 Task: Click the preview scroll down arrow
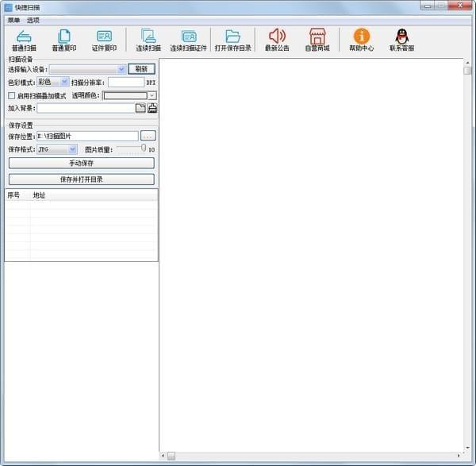(467, 448)
